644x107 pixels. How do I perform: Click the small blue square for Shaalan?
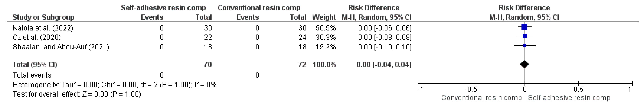[x=525, y=45]
